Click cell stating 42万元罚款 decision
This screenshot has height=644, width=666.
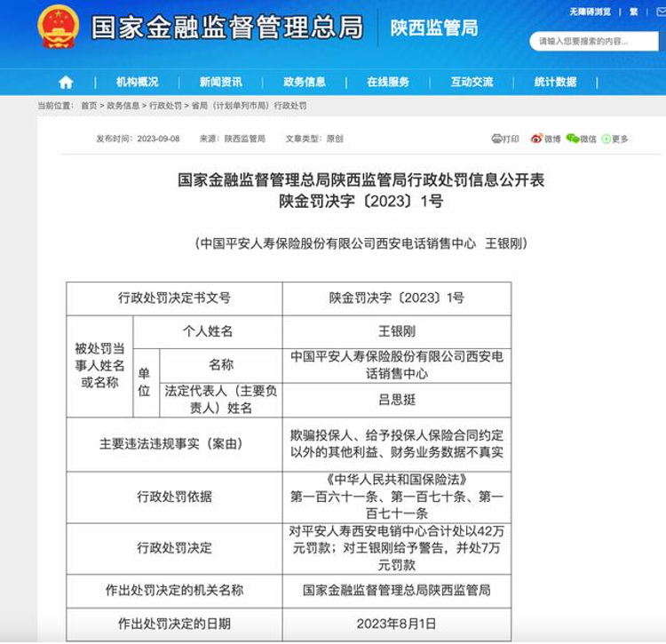pyautogui.click(x=396, y=548)
